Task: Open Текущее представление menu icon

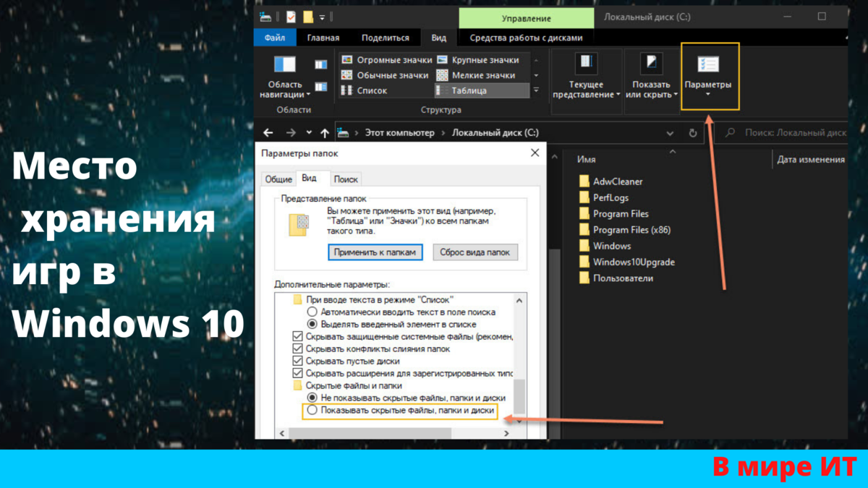Action: [586, 64]
